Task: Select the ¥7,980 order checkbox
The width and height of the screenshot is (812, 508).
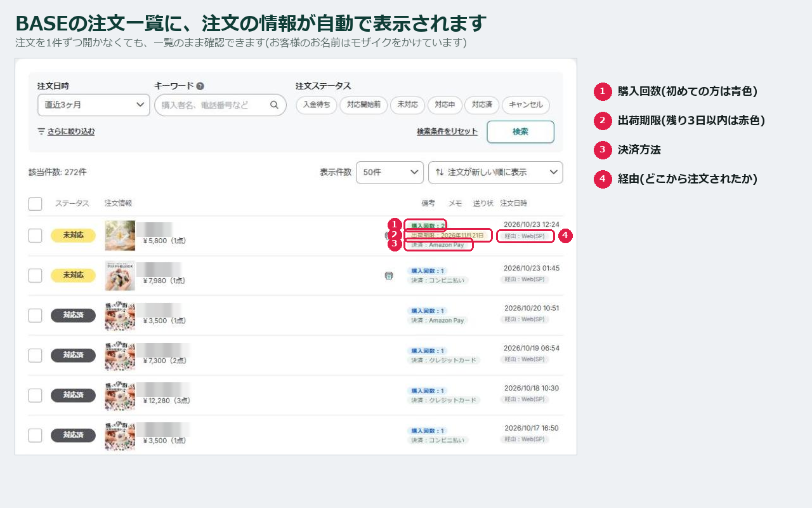Action: pyautogui.click(x=36, y=276)
